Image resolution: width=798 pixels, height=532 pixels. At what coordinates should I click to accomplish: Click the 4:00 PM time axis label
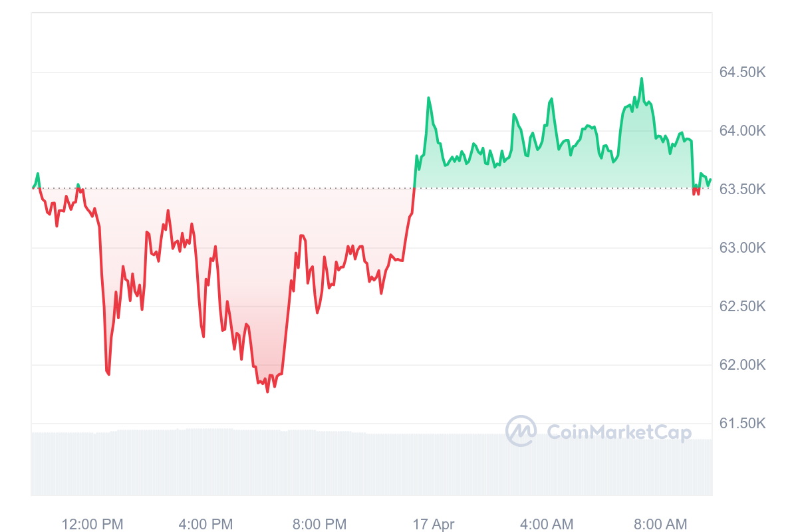(x=206, y=524)
